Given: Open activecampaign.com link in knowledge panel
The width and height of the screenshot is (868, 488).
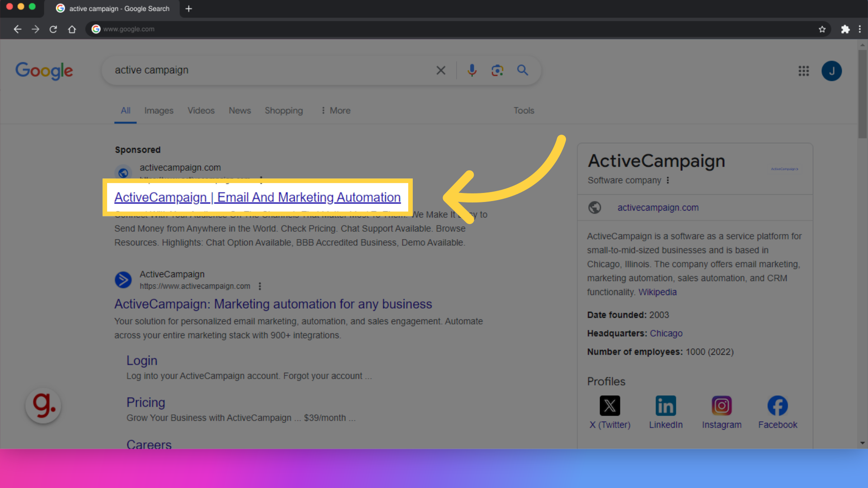Looking at the screenshot, I should [x=658, y=207].
